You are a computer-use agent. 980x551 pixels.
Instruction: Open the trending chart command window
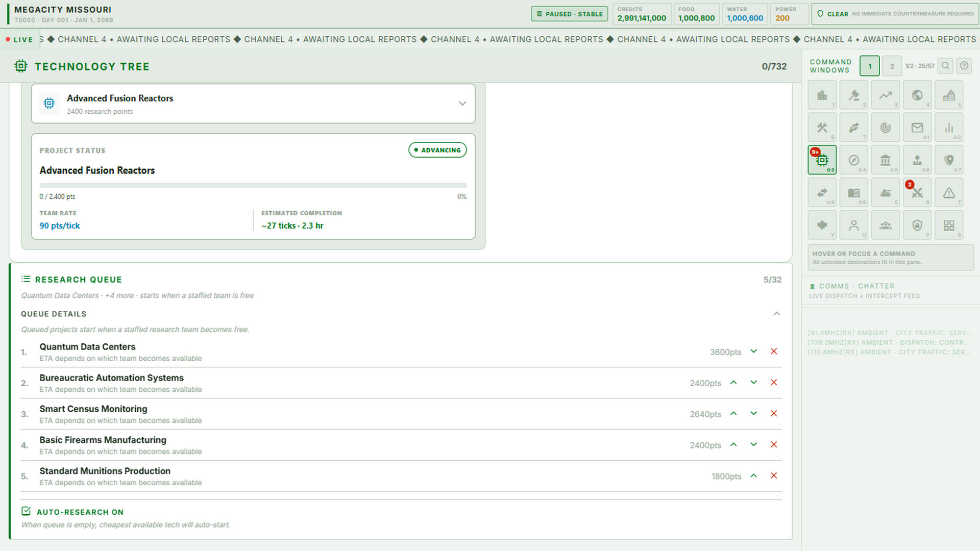(x=886, y=95)
